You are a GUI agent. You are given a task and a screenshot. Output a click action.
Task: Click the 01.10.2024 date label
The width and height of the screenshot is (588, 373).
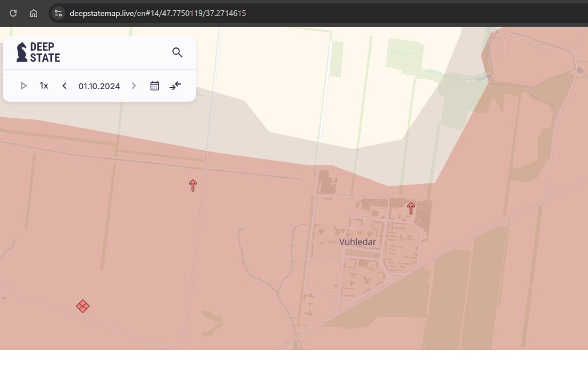point(99,86)
